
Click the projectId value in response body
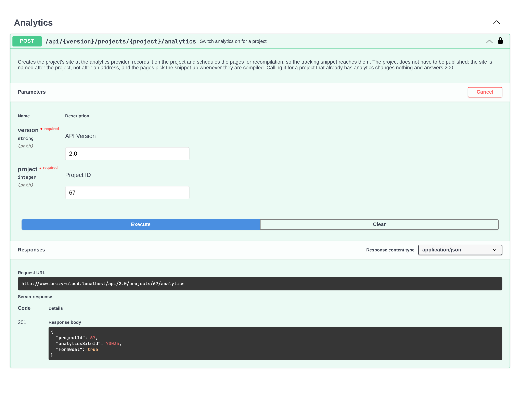[x=93, y=338]
